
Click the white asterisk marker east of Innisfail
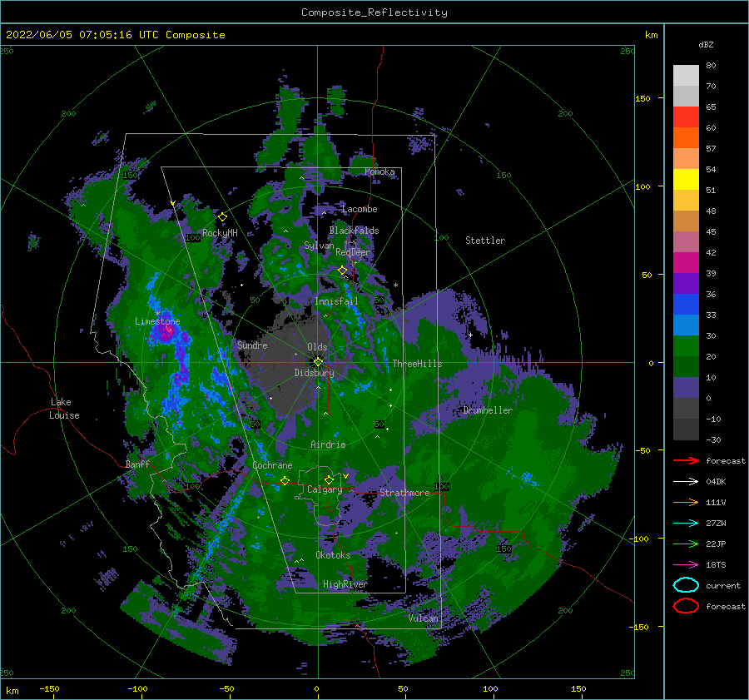pyautogui.click(x=395, y=285)
